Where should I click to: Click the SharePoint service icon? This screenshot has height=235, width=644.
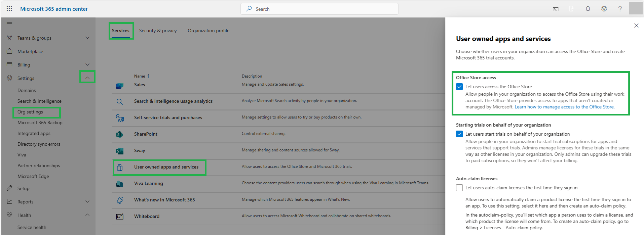point(120,134)
